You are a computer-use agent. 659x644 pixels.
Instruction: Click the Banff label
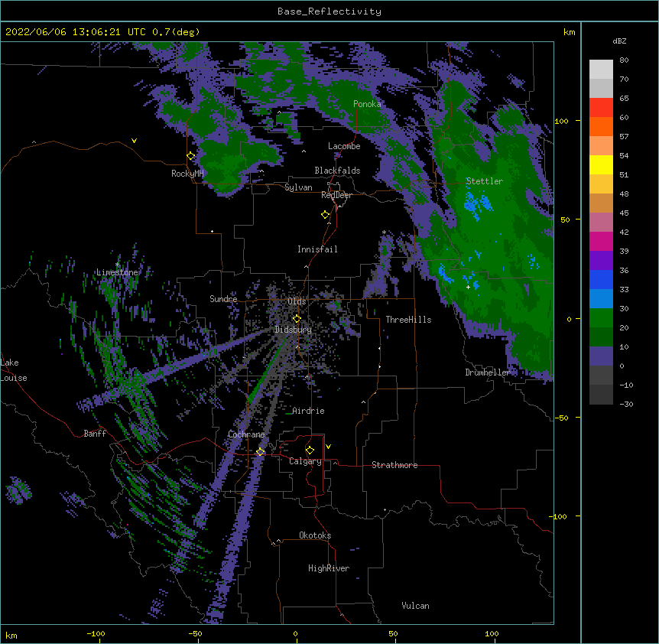[x=95, y=434]
